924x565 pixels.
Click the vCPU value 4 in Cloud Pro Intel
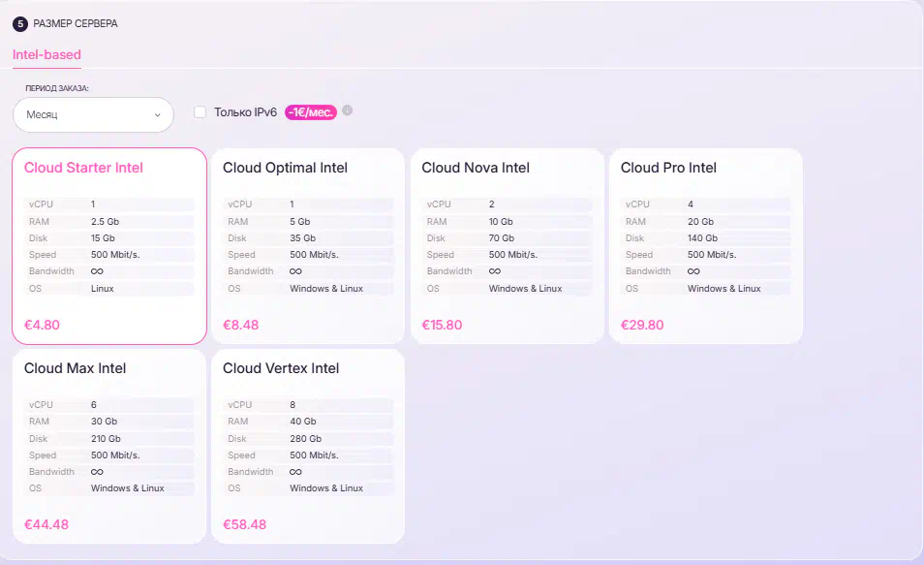pos(691,204)
